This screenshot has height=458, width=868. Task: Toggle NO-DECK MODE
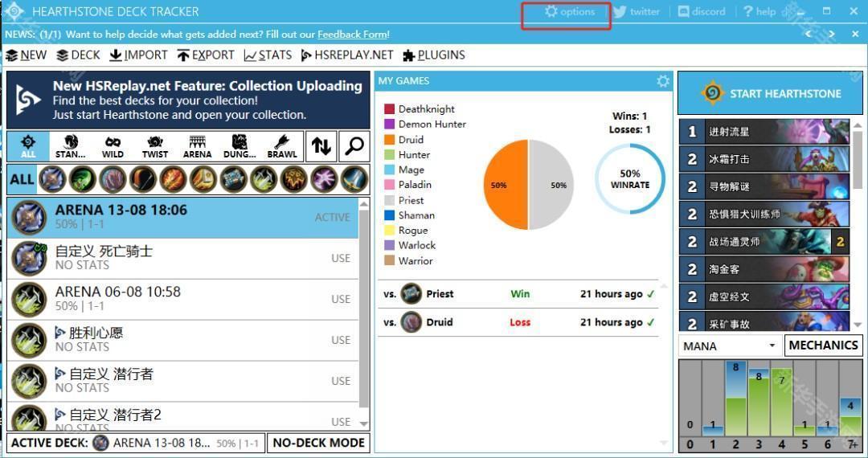point(318,443)
